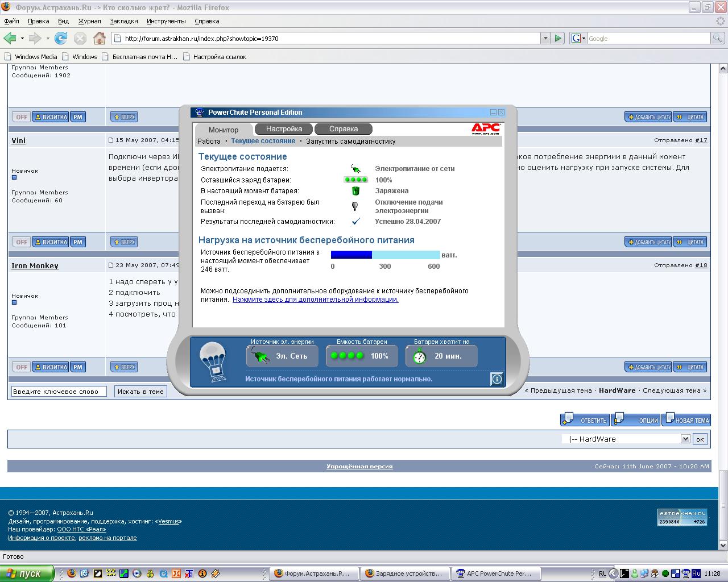Launch Windows Media Player from quick launch

coord(136,573)
